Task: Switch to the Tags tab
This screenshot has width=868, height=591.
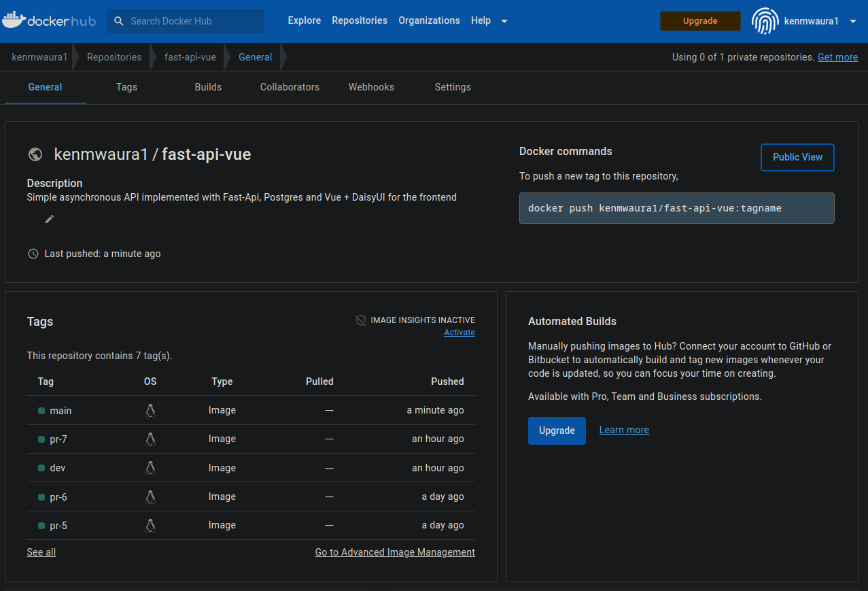Action: coord(126,87)
